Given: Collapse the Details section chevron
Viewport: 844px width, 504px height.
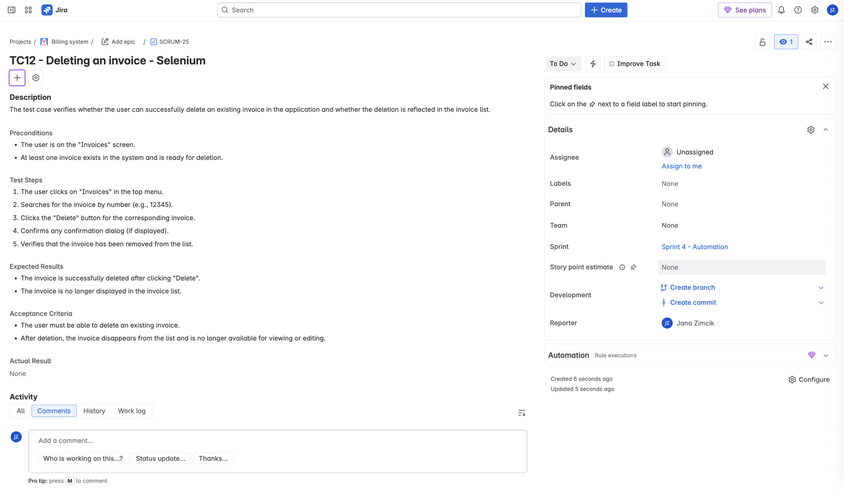Looking at the screenshot, I should pyautogui.click(x=826, y=130).
